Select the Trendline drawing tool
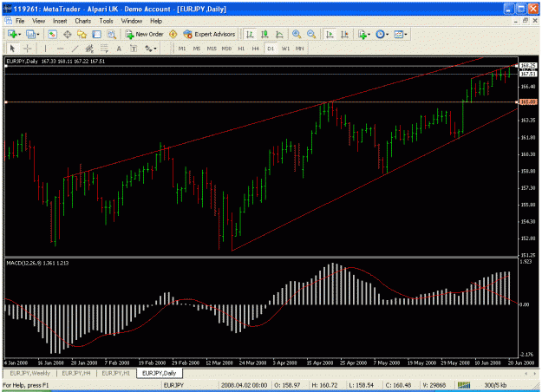This screenshot has width=542, height=392. (75, 49)
